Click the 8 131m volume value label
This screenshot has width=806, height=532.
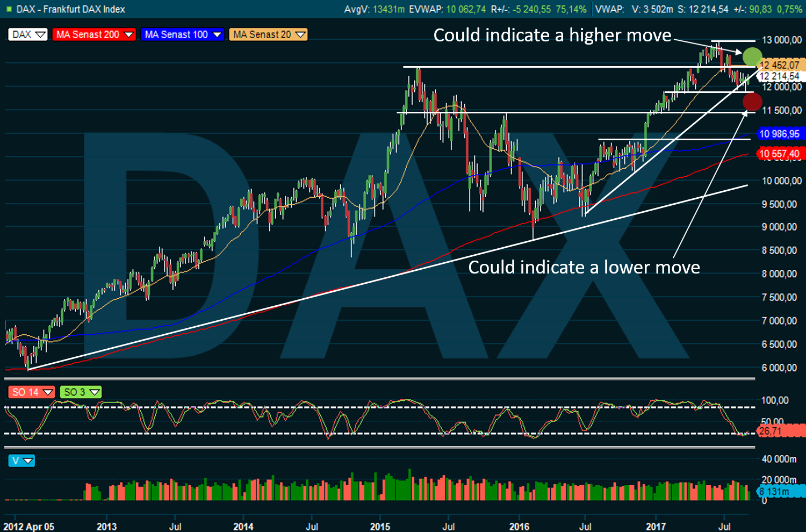click(x=775, y=492)
